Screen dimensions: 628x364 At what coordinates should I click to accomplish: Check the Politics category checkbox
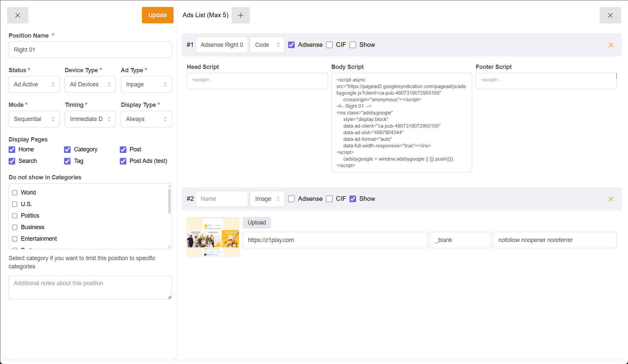coord(15,216)
